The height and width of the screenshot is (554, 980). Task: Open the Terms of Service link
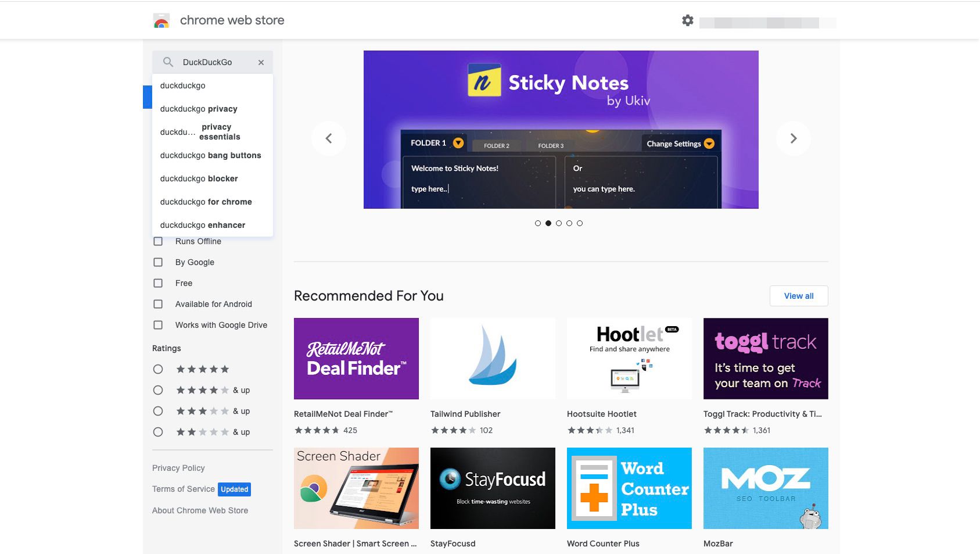(184, 489)
